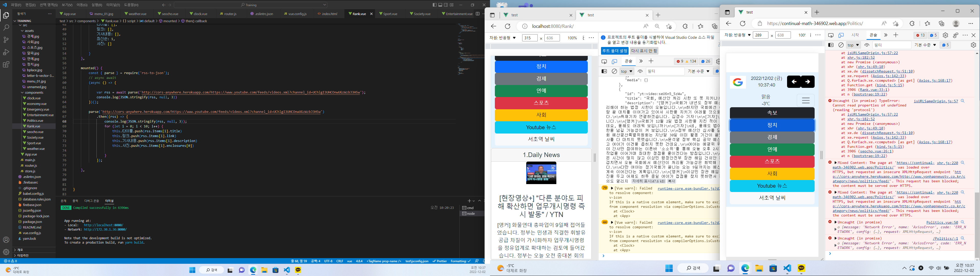980x276 pixels.
Task: Switch to the 디버그 콘솔 panel tab
Action: [92, 201]
